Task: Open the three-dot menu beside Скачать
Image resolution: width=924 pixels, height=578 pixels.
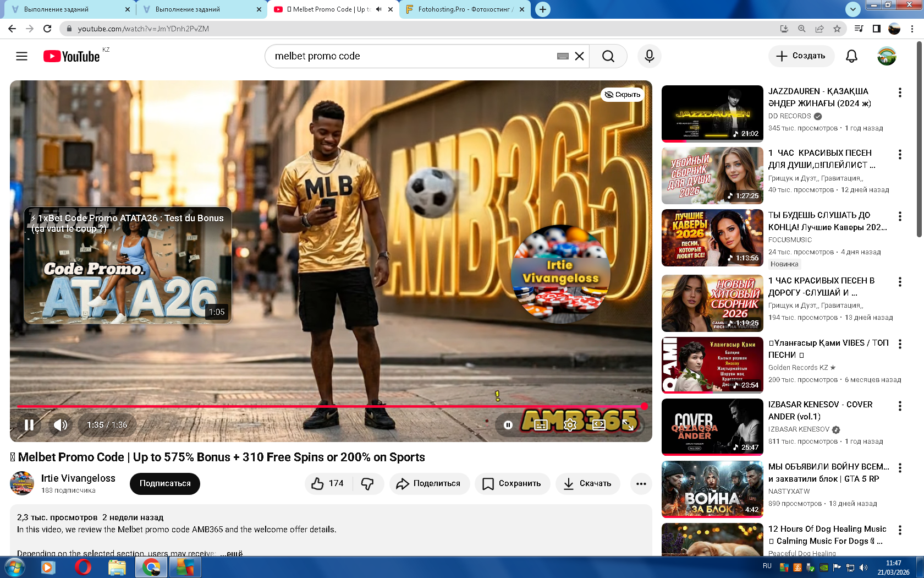Action: [x=641, y=483]
